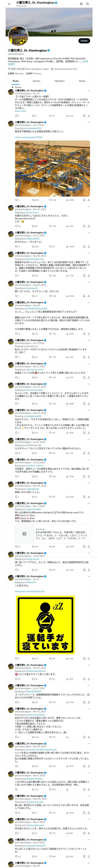
Task: Expand pinned post with Show more
Action: point(20,111)
